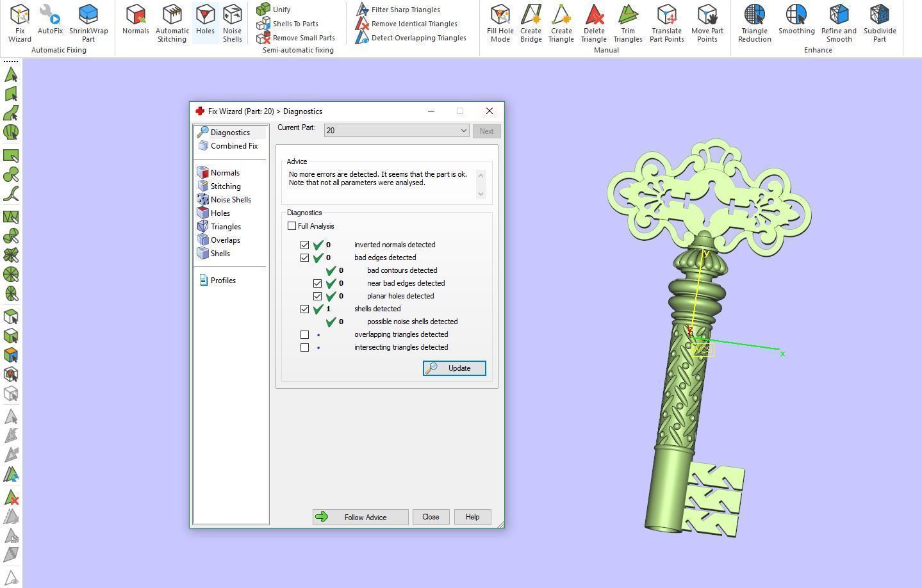
Task: Click the ShrinkWrap Part icon
Action: pyautogui.click(x=88, y=22)
